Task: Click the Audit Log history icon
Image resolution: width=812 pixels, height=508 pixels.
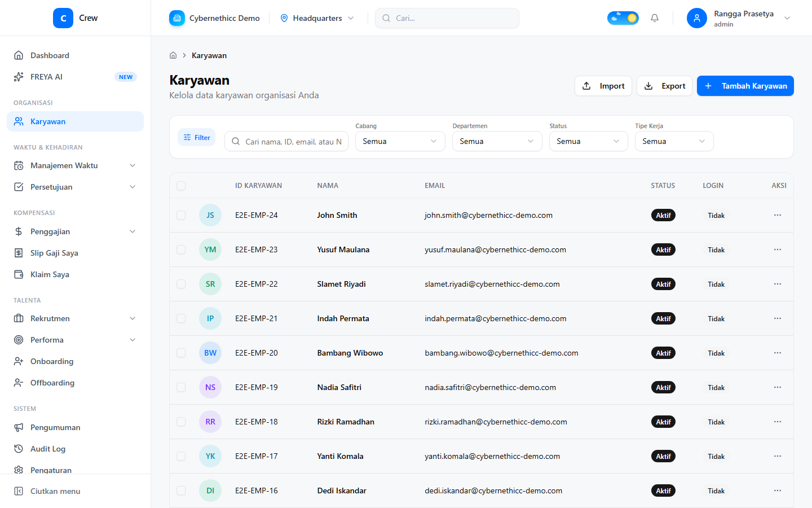Action: pyautogui.click(x=19, y=449)
